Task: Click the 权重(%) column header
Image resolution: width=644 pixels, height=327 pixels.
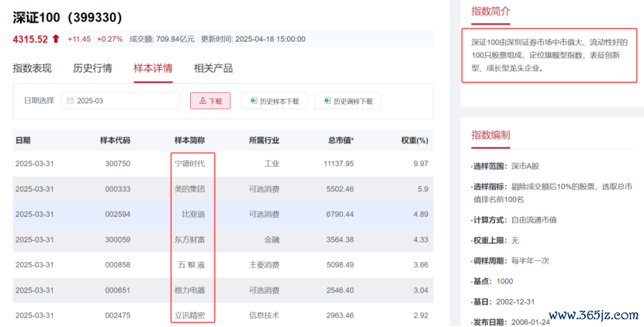Action: tap(414, 140)
